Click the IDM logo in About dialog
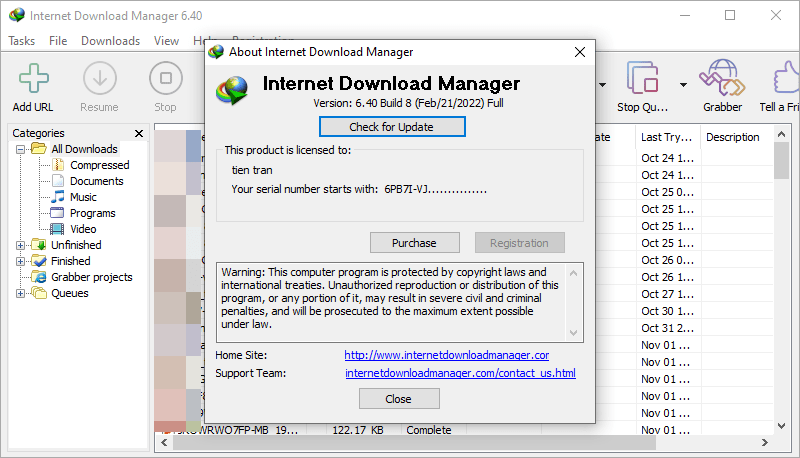Screen dimensions: 800x458 (x=232, y=90)
